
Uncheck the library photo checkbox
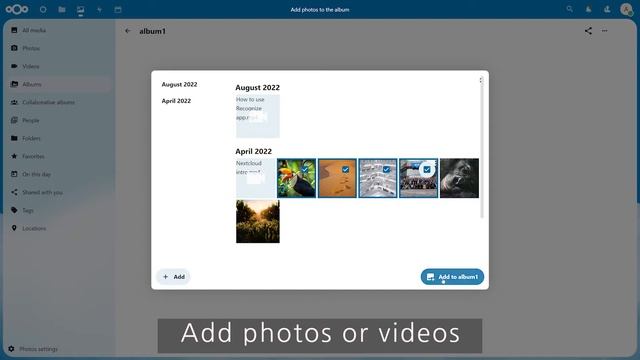[x=386, y=169]
